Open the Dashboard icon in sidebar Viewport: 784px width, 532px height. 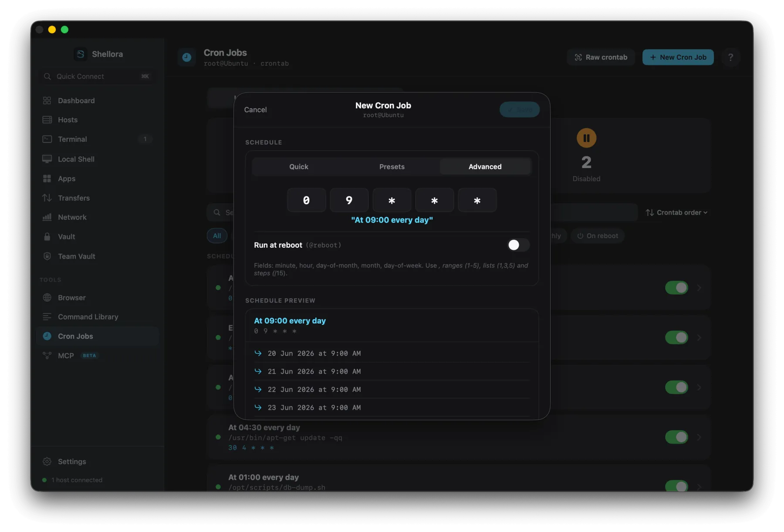point(47,101)
